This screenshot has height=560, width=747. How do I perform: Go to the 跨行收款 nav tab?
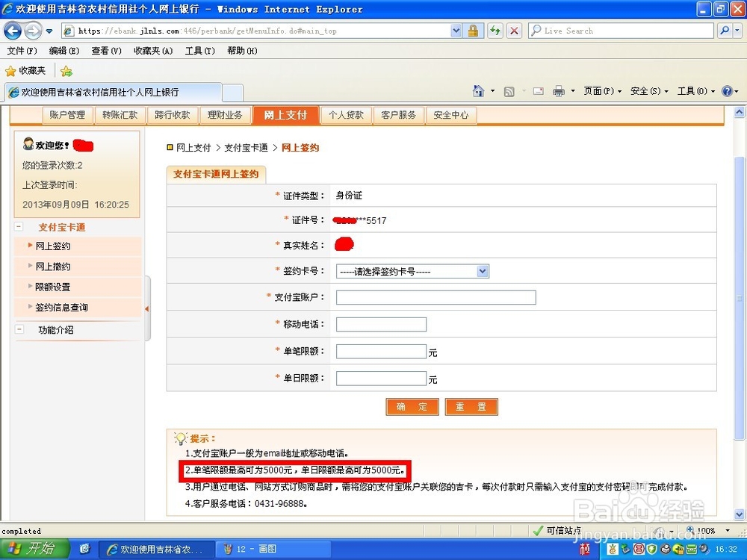tap(172, 115)
